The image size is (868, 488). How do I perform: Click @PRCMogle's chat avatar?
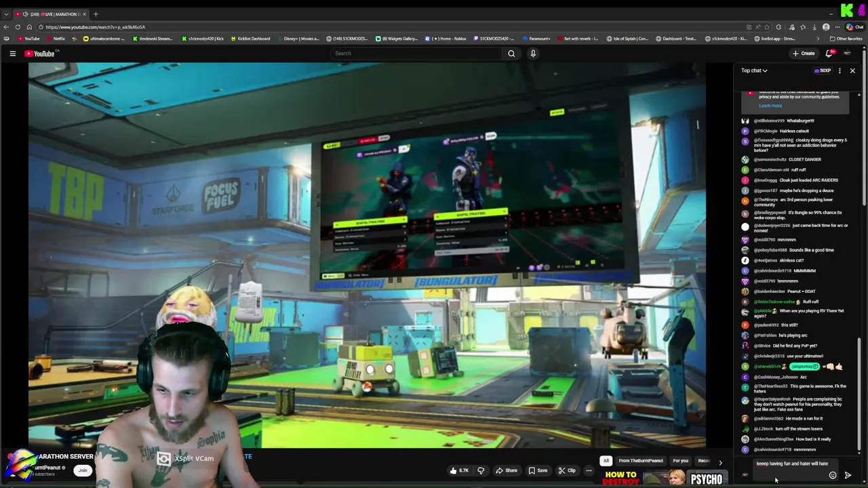745,131
